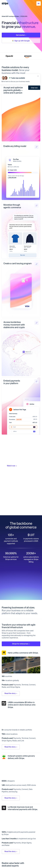
Task: Click the Amazon logo
Action: tap(28, 56)
